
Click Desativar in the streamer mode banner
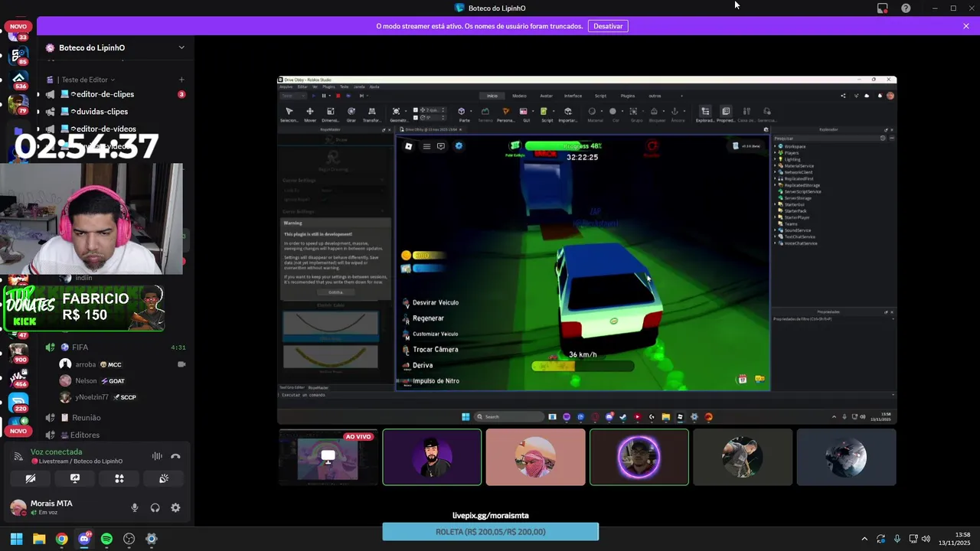[x=608, y=26]
